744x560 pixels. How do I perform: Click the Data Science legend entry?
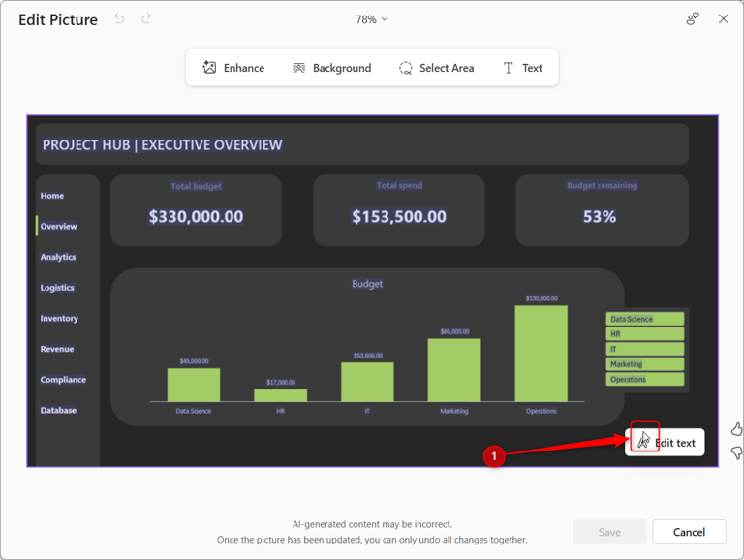pos(644,319)
